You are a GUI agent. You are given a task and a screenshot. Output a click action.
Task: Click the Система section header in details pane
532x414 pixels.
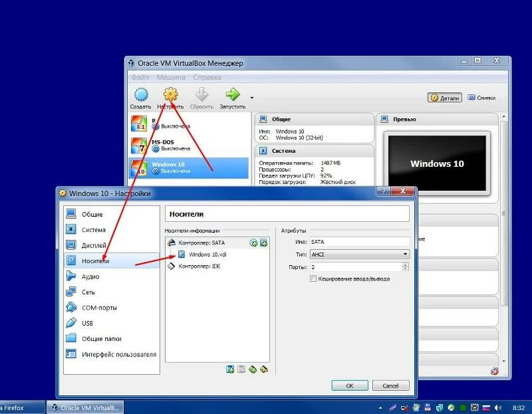tap(314, 151)
